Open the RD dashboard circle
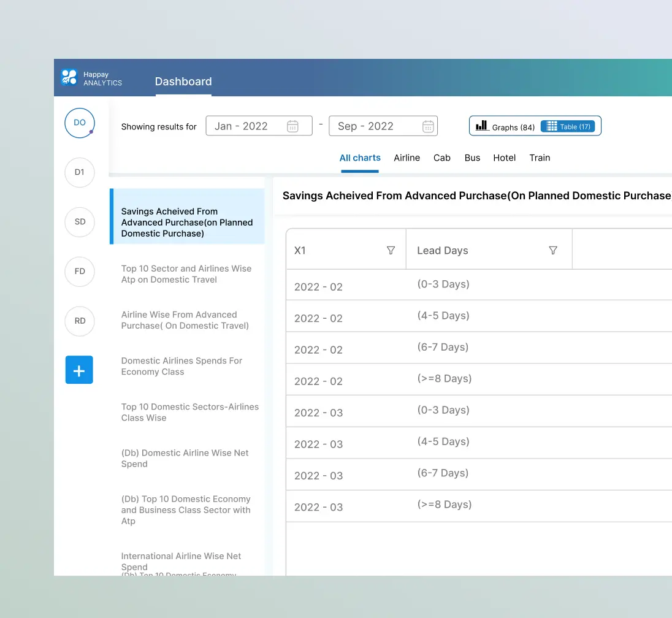The width and height of the screenshot is (672, 618). pos(80,321)
